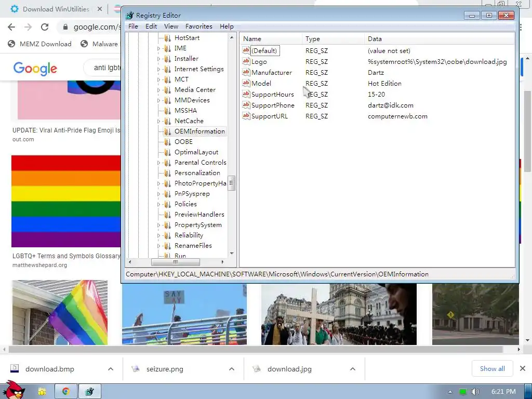Click the Type column header

(x=333, y=38)
